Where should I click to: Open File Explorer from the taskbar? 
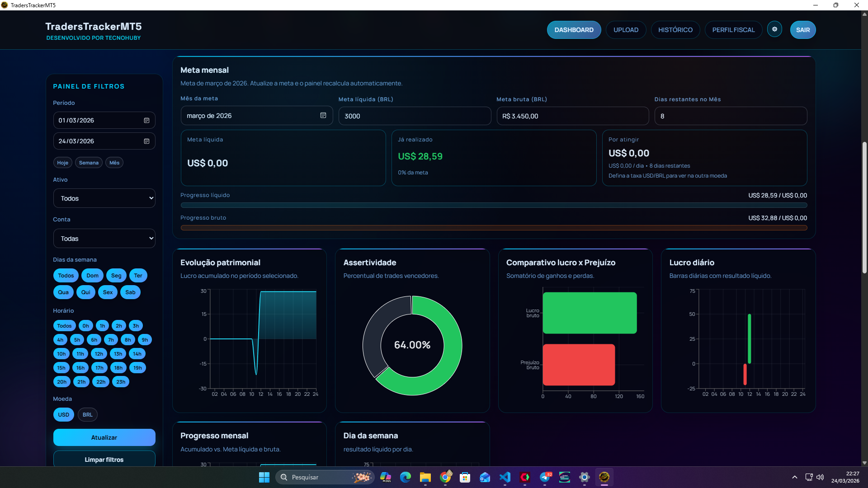tap(425, 477)
